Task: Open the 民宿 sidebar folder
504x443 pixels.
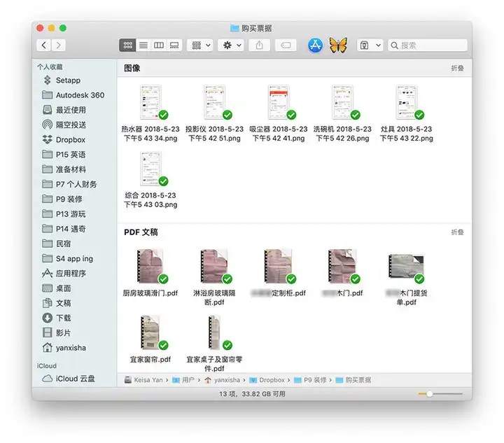Action: [x=57, y=244]
